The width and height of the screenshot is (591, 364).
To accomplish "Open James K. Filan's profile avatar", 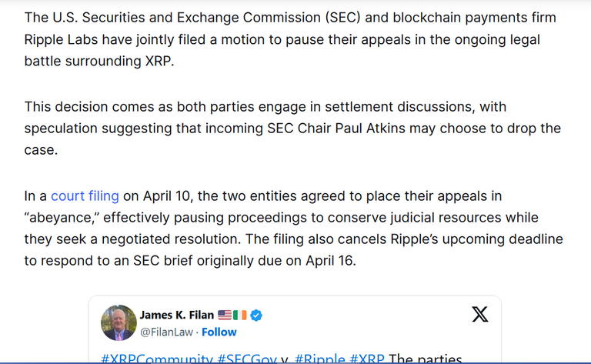I will pyautogui.click(x=119, y=323).
